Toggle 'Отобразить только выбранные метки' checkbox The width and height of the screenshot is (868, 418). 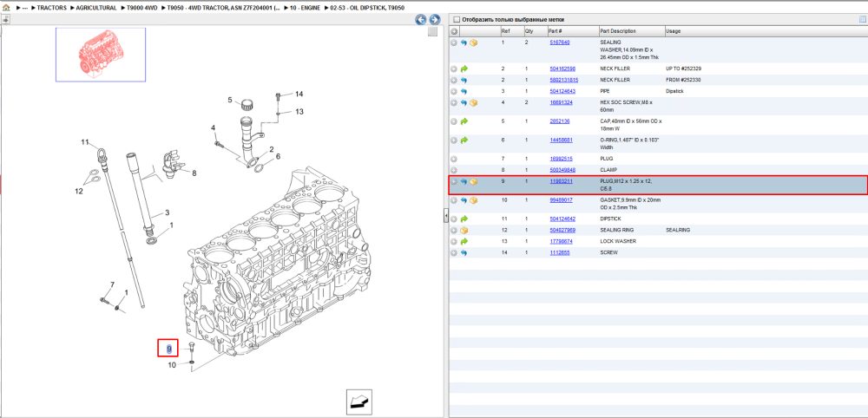457,20
